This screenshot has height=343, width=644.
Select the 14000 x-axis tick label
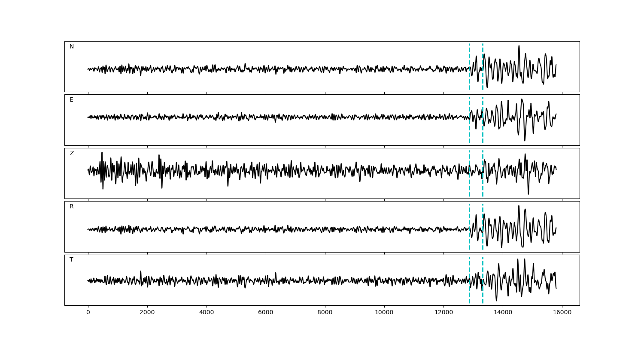click(503, 313)
